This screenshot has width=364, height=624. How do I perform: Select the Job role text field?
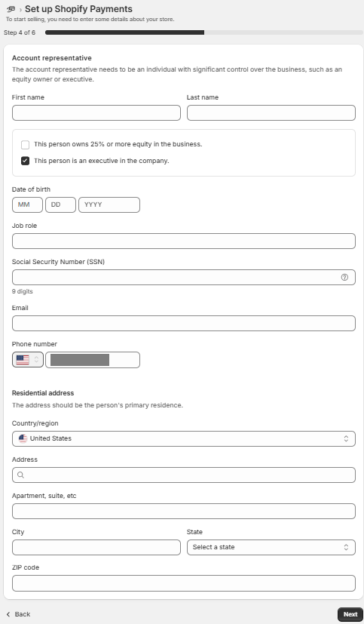coord(184,241)
